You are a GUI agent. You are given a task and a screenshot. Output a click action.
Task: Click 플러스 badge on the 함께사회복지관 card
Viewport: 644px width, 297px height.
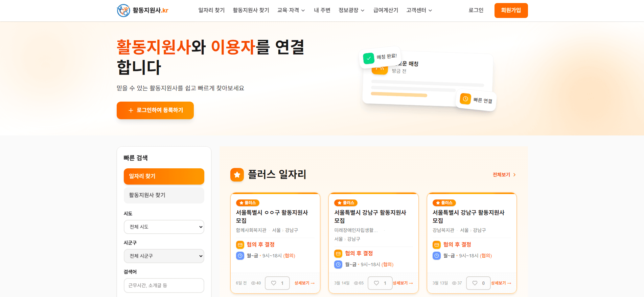248,203
